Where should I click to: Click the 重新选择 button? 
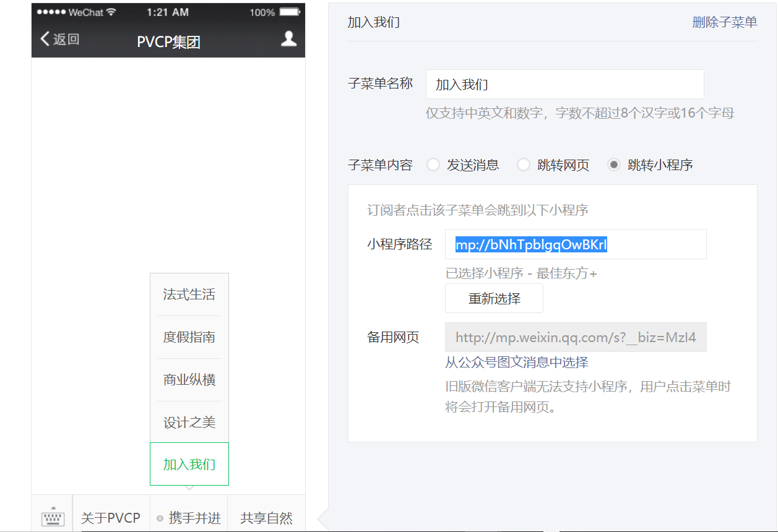pos(494,299)
